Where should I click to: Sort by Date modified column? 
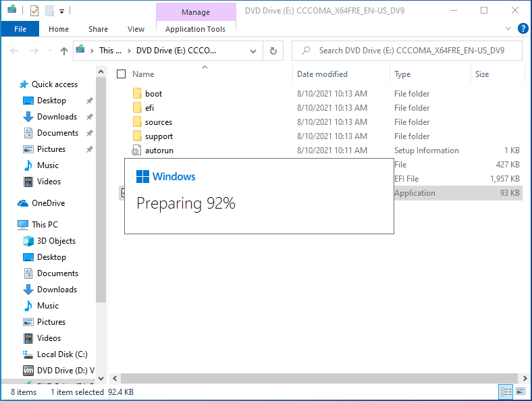[x=322, y=74]
